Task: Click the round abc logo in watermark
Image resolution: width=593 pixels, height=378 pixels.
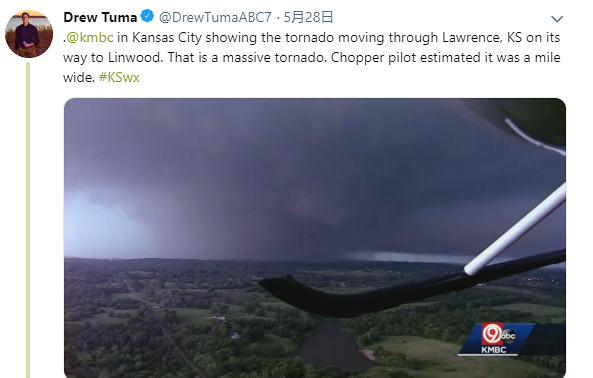Action: coord(508,335)
